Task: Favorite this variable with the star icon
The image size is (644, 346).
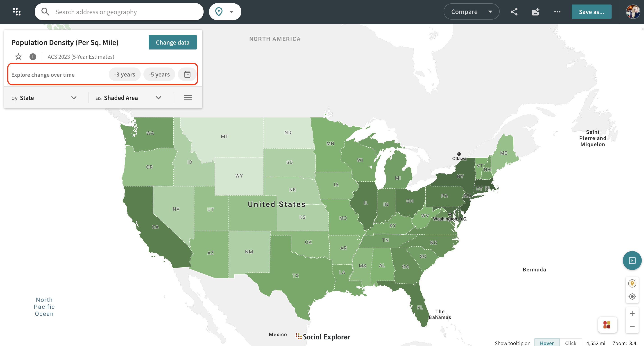Action: 18,57
